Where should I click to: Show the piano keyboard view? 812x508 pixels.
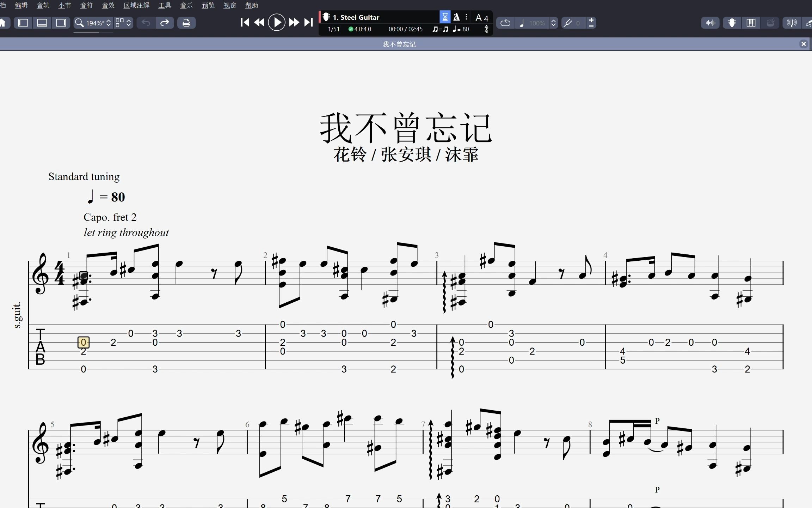751,23
